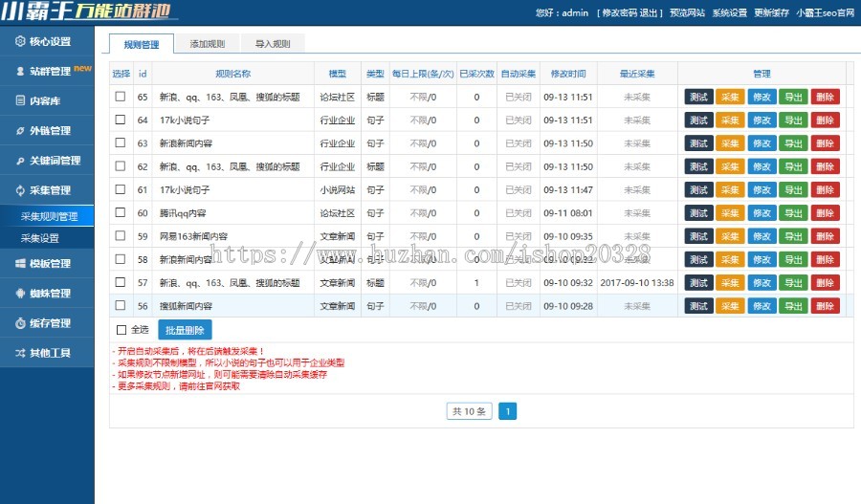Click 采集 button for rule 57
Image resolution: width=861 pixels, height=504 pixels.
point(730,283)
